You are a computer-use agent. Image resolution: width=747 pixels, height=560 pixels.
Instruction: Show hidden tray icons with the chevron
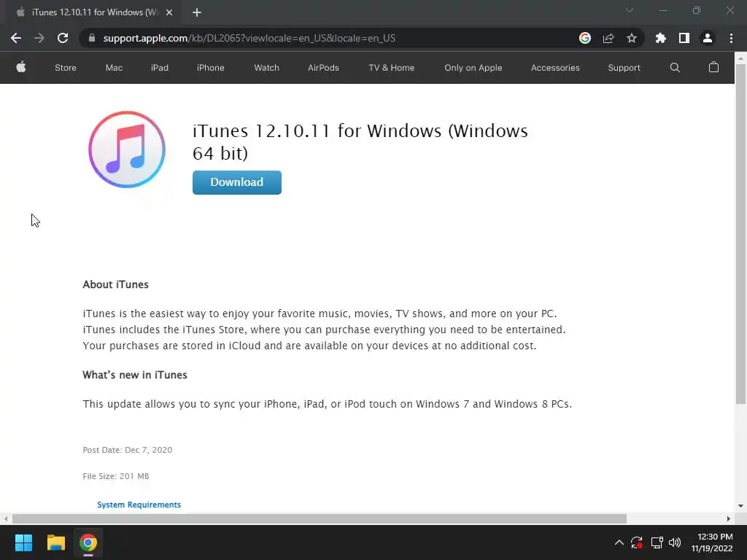[619, 542]
